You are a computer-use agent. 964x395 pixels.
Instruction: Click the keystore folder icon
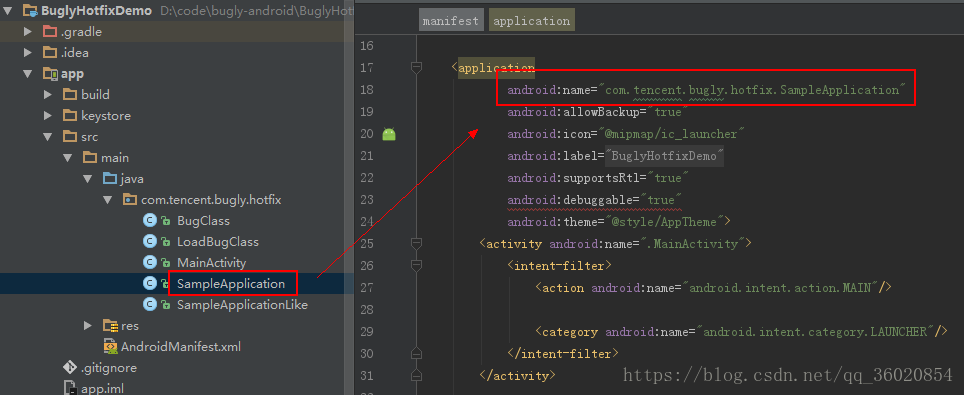(70, 116)
